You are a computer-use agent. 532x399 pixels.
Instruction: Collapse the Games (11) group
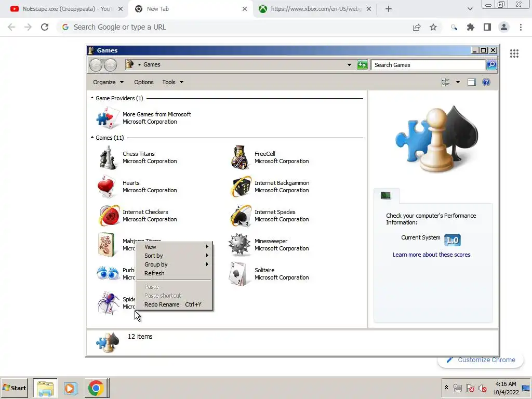coord(92,137)
